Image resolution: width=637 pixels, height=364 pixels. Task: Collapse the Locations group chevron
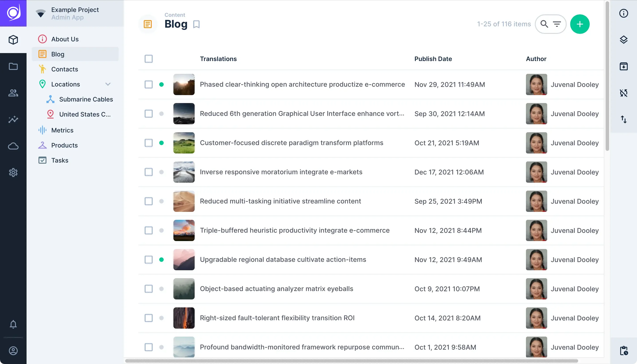[x=108, y=84]
